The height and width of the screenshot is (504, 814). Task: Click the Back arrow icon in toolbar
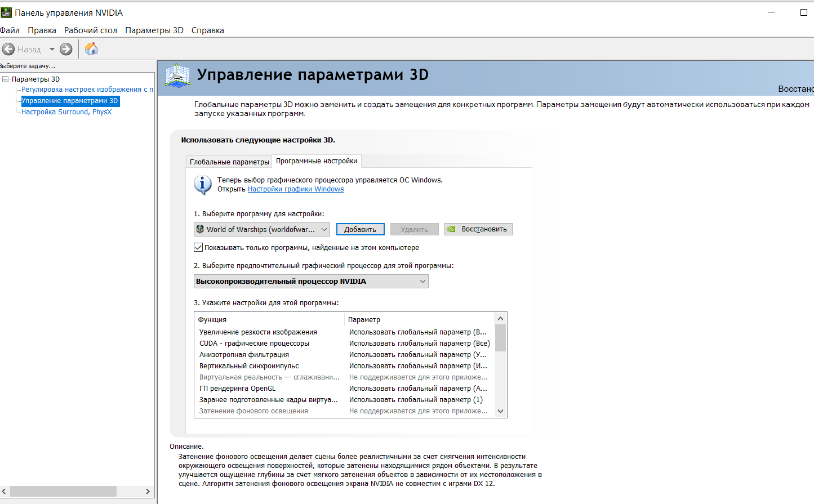point(8,49)
